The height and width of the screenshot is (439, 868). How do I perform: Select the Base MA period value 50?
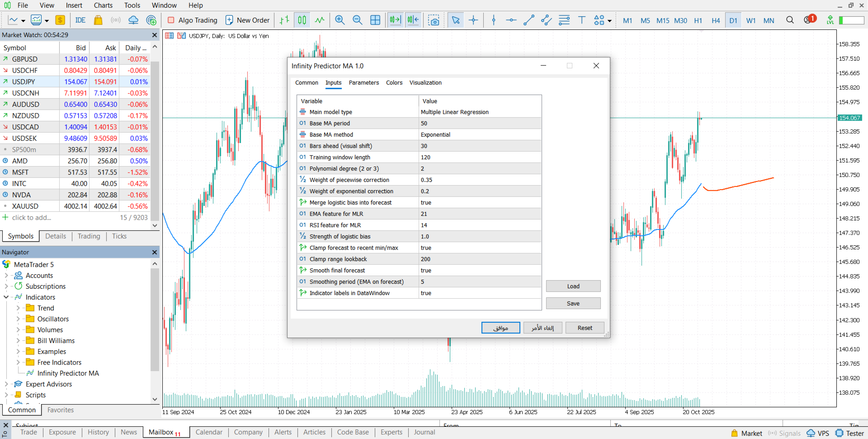[x=480, y=123]
